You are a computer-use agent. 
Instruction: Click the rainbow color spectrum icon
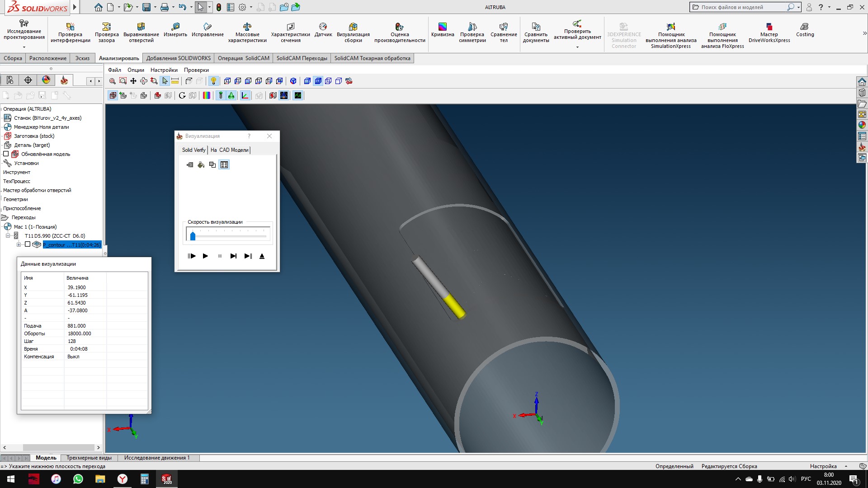(207, 95)
